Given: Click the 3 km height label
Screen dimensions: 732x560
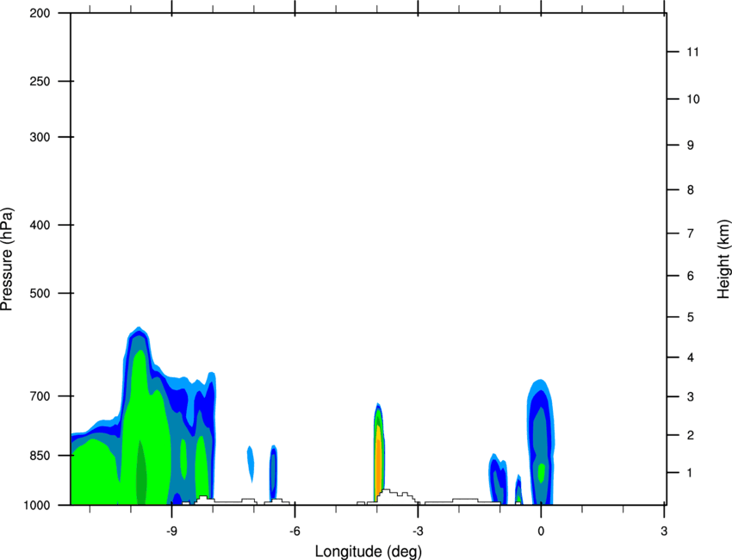Looking at the screenshot, I should pos(691,396).
